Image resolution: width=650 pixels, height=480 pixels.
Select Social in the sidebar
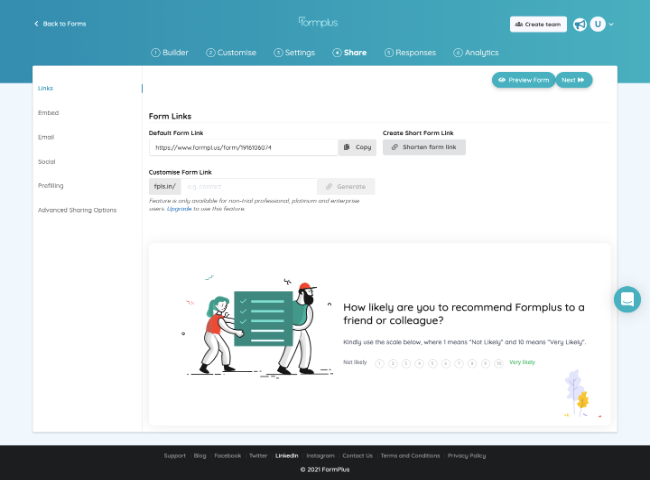coord(46,162)
